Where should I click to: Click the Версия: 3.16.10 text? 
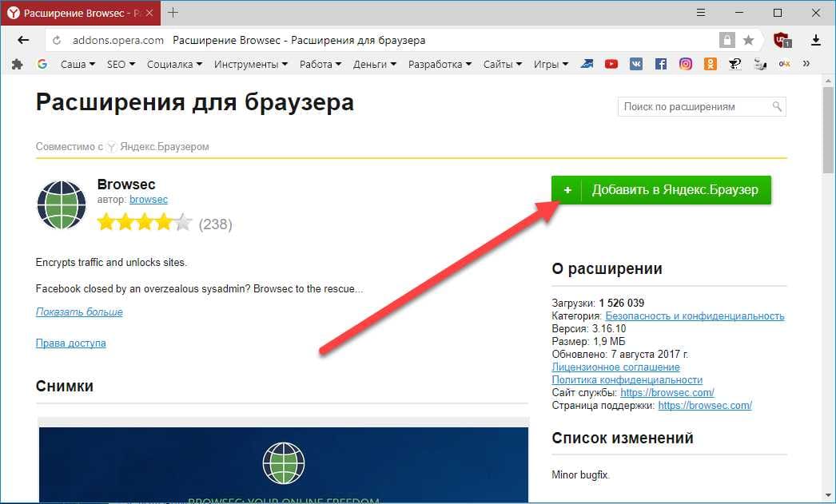(588, 329)
